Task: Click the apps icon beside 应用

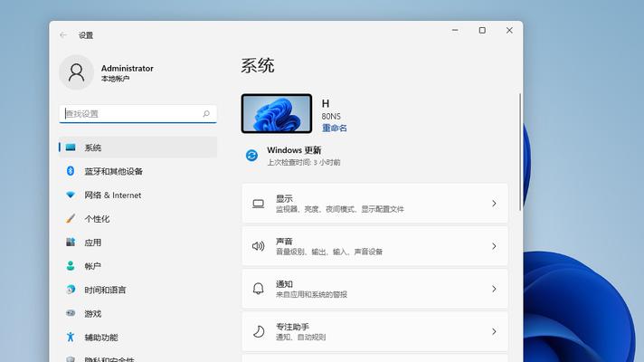Action: point(71,242)
